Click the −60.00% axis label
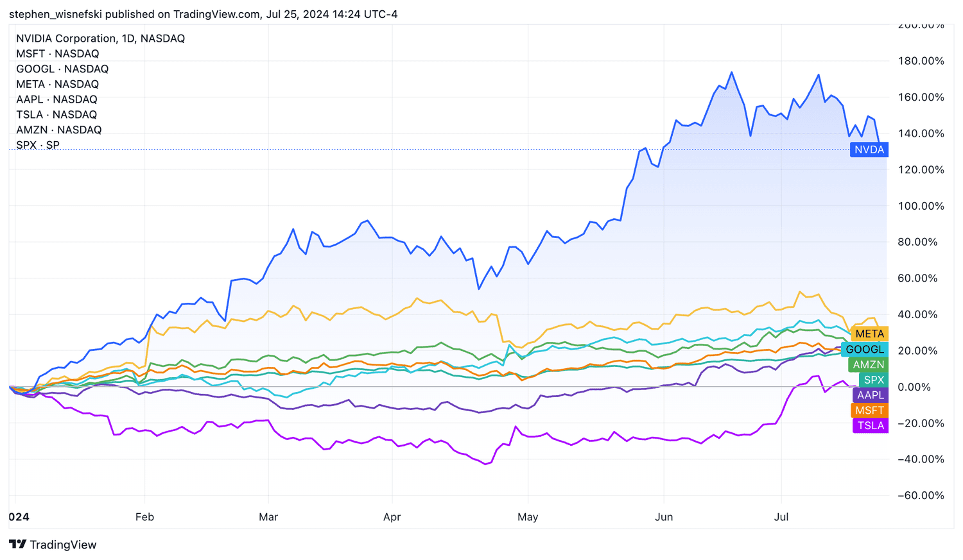The width and height of the screenshot is (963, 560). [x=921, y=496]
